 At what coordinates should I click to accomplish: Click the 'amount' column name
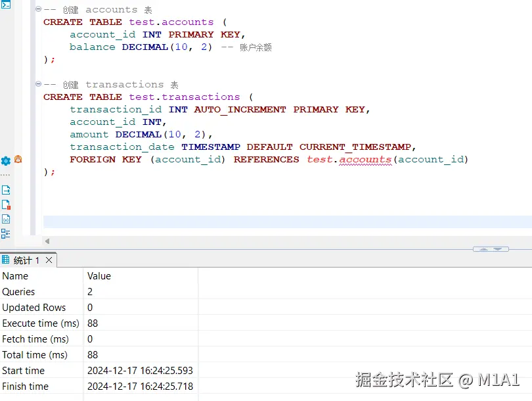(89, 135)
